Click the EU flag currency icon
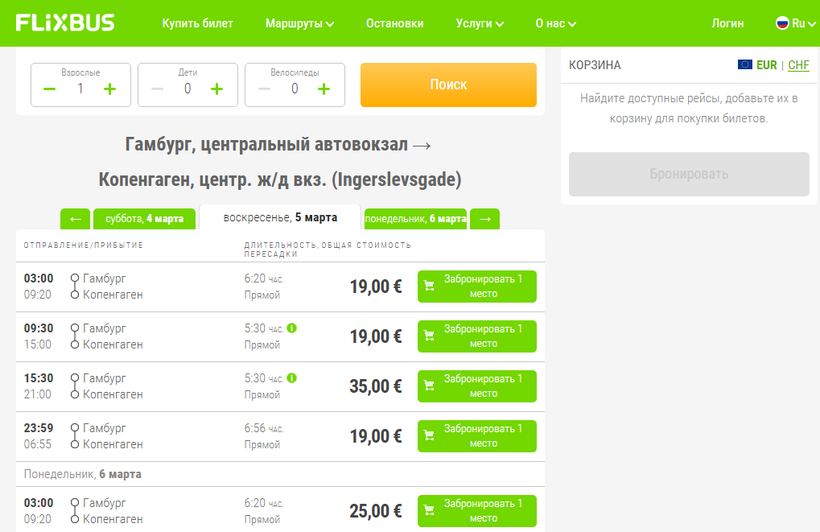820x532 pixels. 745,64
